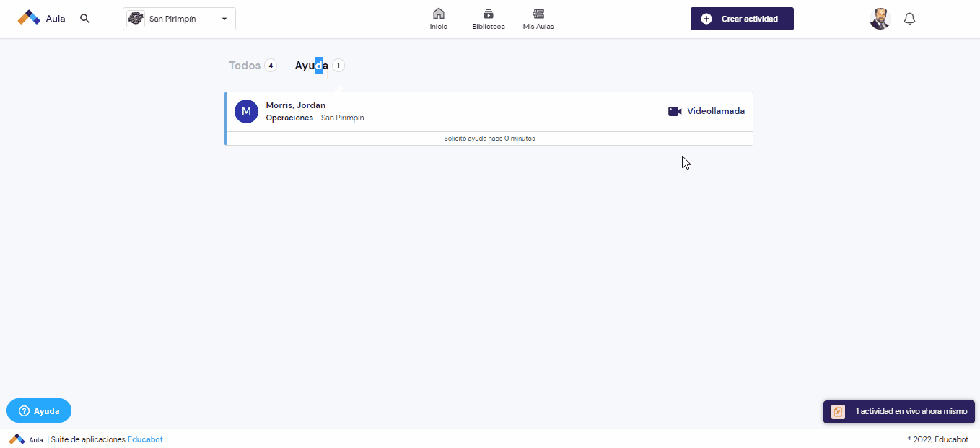Select the Ayuda tab

tap(311, 66)
